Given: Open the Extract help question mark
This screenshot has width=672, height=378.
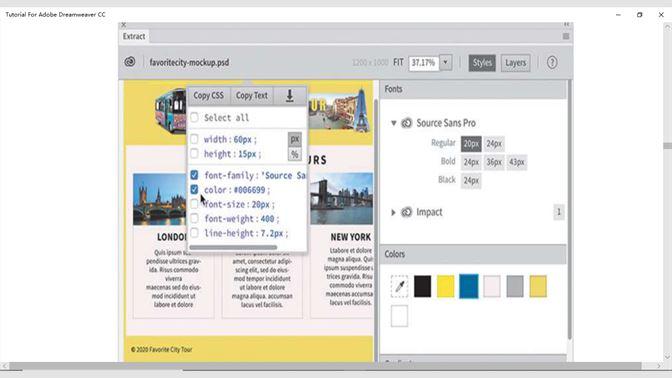Looking at the screenshot, I should coord(552,63).
